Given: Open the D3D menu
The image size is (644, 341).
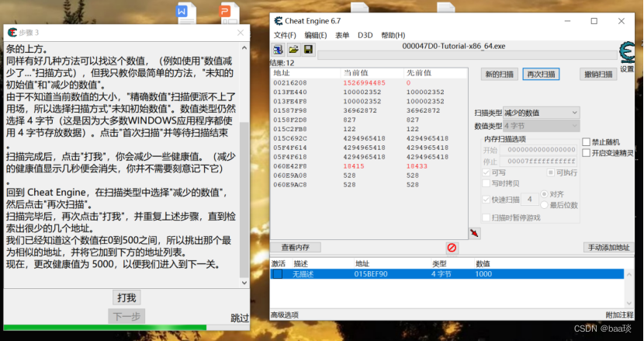Looking at the screenshot, I should tap(365, 36).
